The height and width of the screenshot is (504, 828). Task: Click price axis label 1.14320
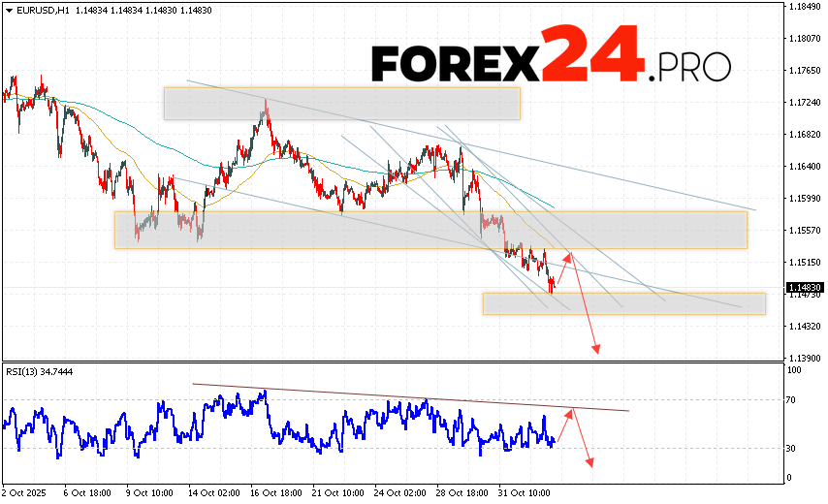[805, 327]
